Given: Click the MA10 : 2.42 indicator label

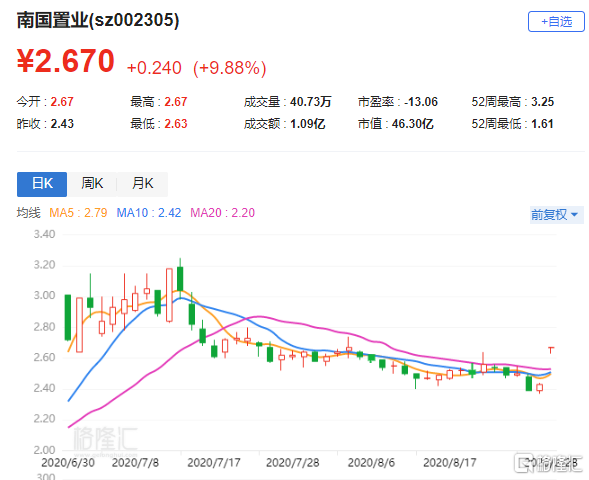Looking at the screenshot, I should [x=149, y=213].
